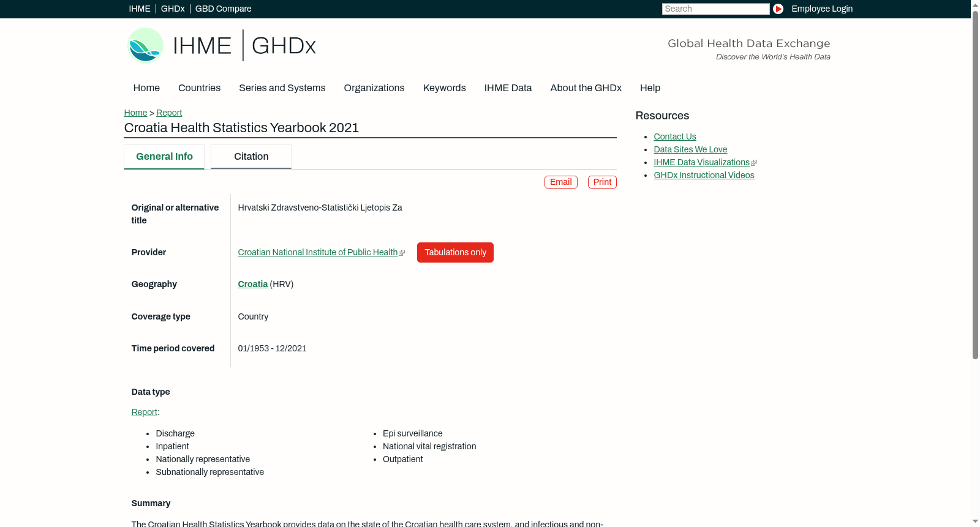Click the Inpatient list item
This screenshot has height=527, width=980.
coord(172,446)
